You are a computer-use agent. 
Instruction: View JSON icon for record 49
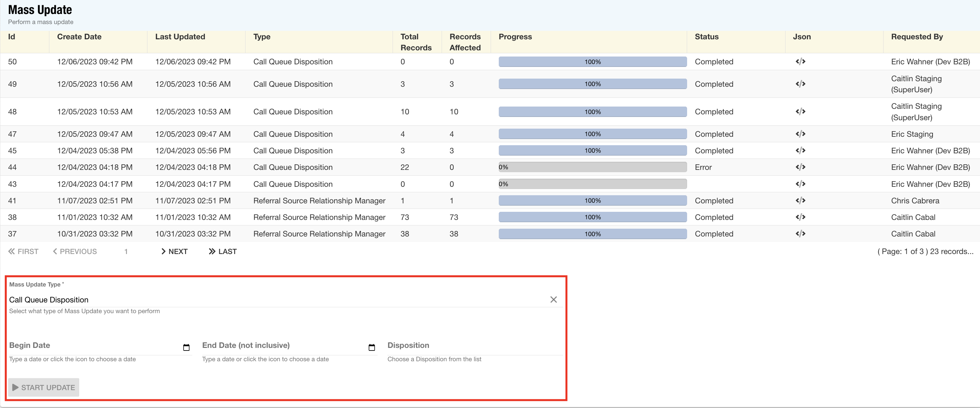pos(800,84)
